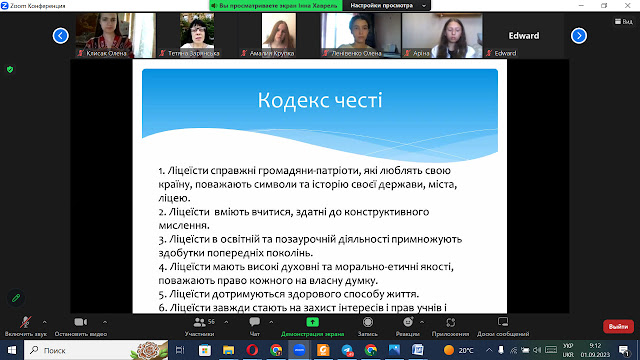Open Настройки просмотра view options dropdown
The width and height of the screenshot is (640, 360).
click(387, 5)
